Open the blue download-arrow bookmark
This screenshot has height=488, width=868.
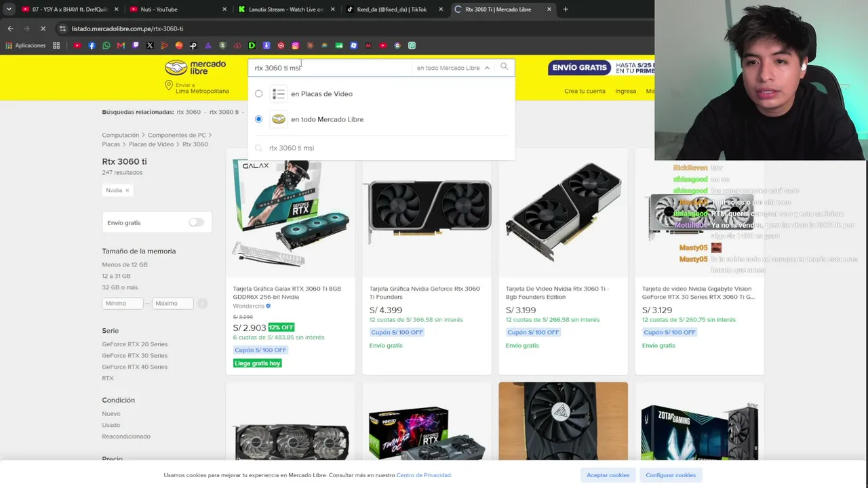tap(267, 45)
